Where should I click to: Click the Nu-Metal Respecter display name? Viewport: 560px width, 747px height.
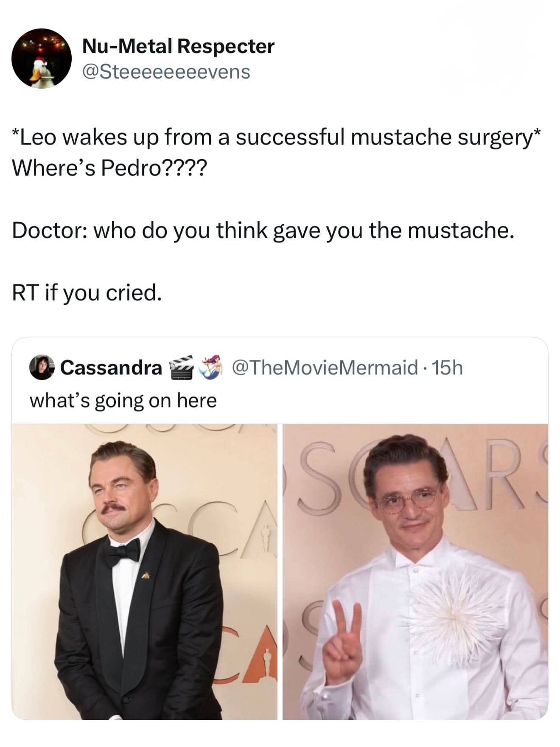click(x=178, y=46)
